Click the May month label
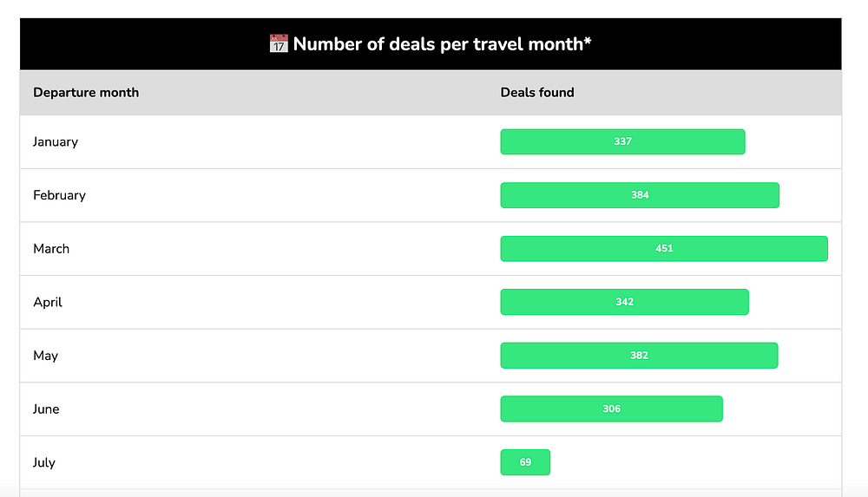868x497 pixels. click(45, 356)
